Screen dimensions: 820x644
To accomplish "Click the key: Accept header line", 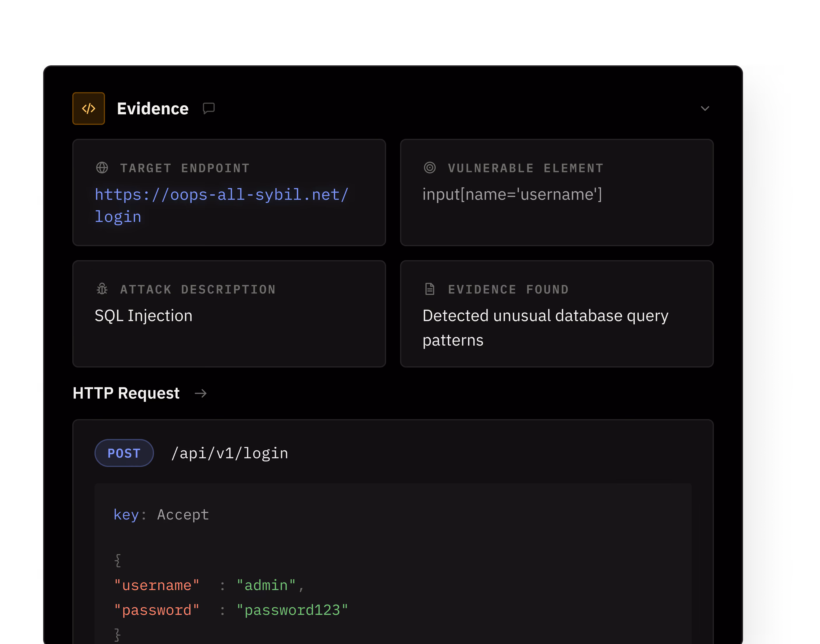I will point(161,515).
